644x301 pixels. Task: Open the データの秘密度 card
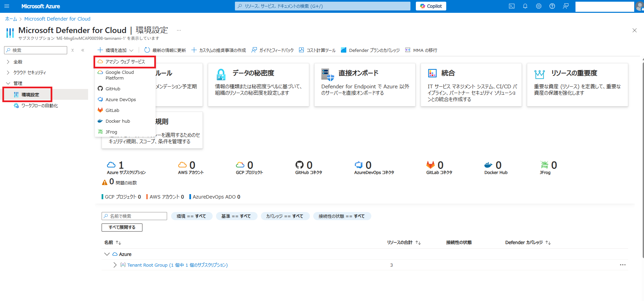(259, 85)
